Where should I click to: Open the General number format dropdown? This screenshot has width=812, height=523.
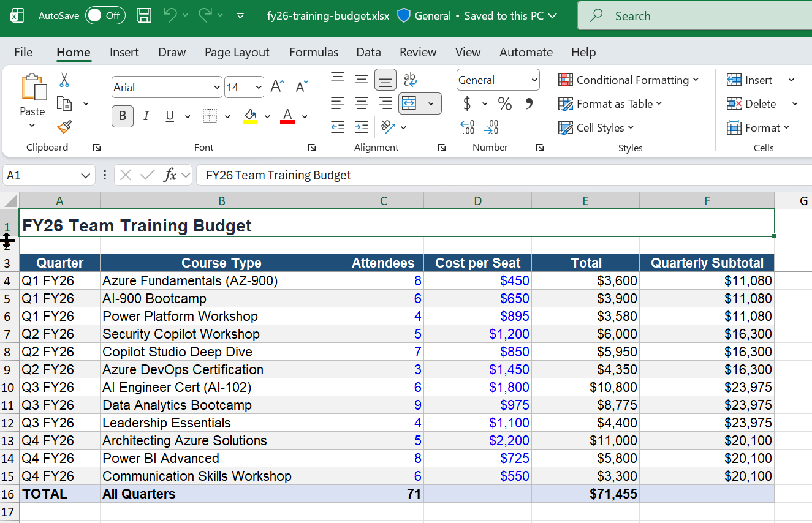point(534,80)
